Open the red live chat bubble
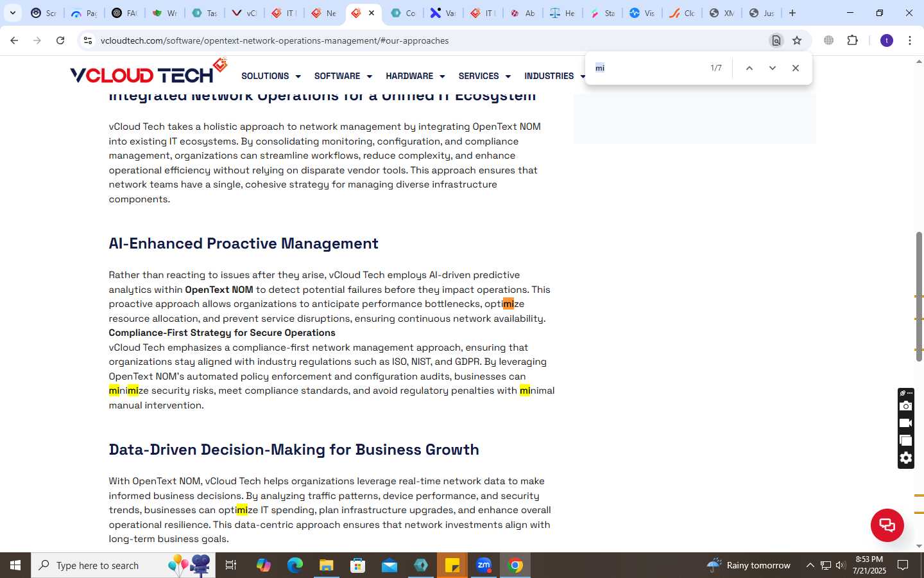Viewport: 924px width, 578px height. [x=887, y=525]
